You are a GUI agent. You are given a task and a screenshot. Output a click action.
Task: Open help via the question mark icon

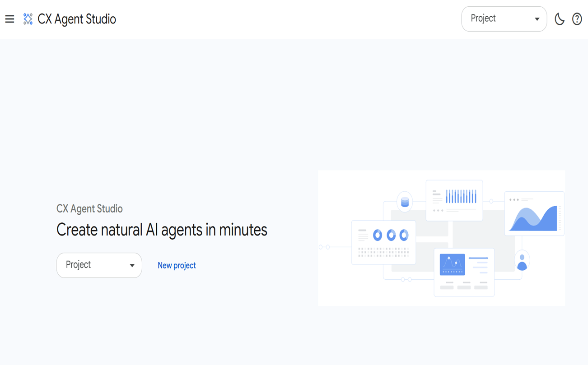[577, 19]
